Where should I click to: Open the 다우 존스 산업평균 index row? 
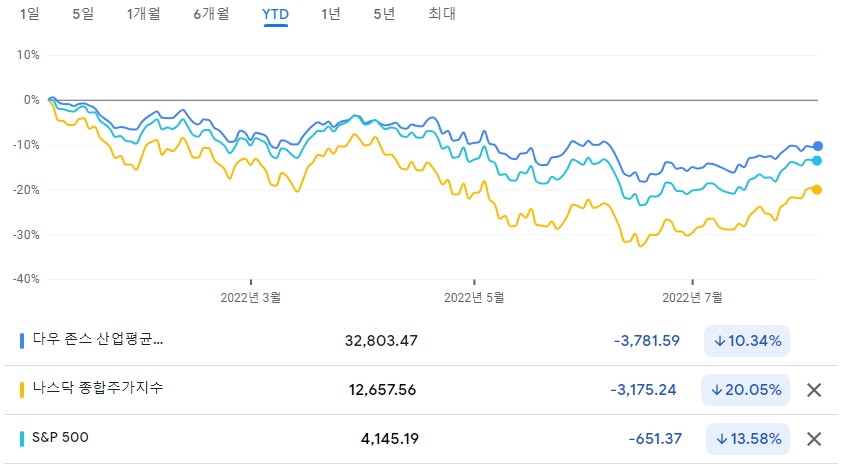point(420,341)
